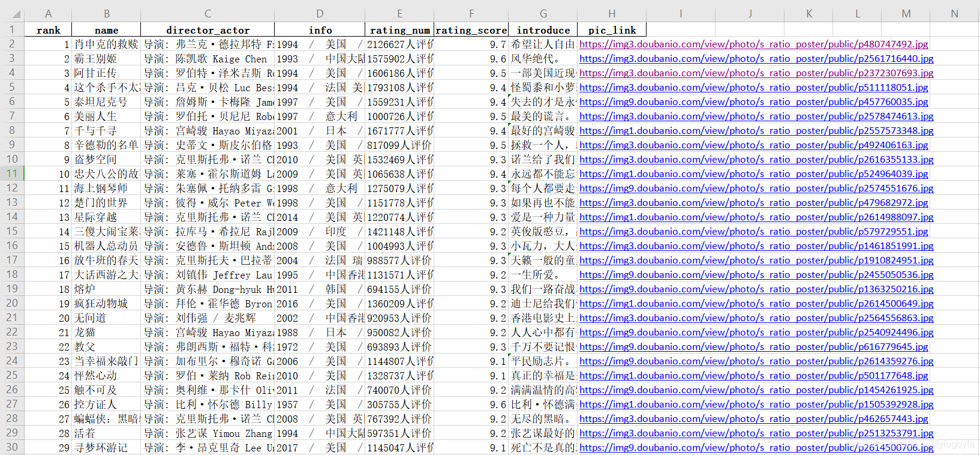Click the 'info' header cell
The image size is (980, 455).
pos(320,30)
